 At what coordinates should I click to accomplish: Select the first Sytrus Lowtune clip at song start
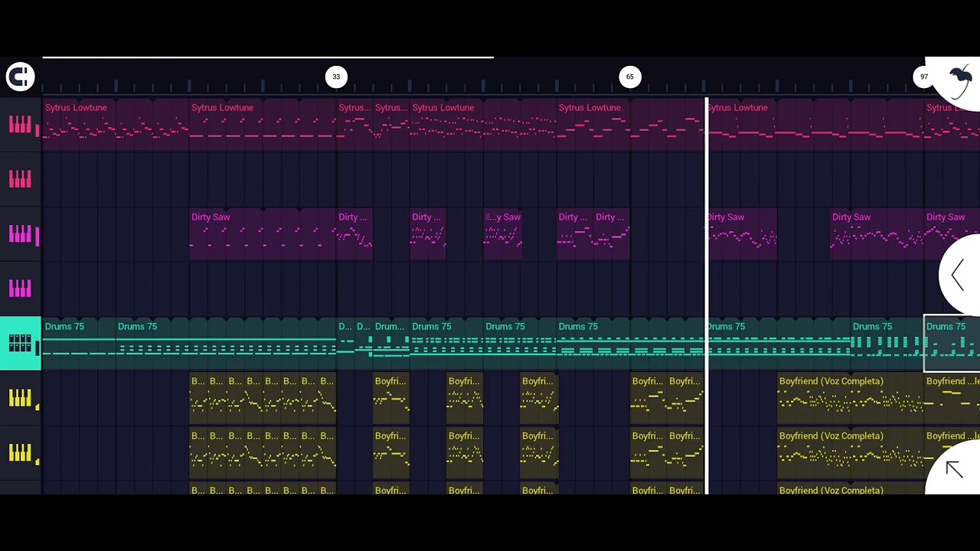point(116,124)
